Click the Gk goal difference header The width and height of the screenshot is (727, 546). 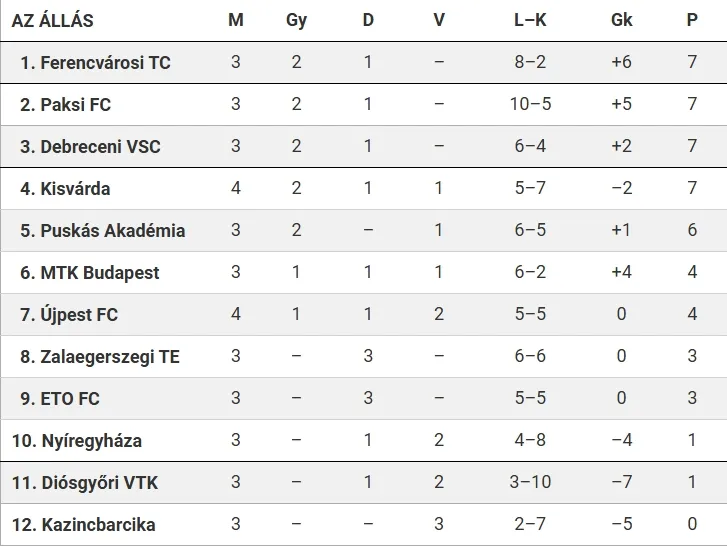tap(622, 20)
